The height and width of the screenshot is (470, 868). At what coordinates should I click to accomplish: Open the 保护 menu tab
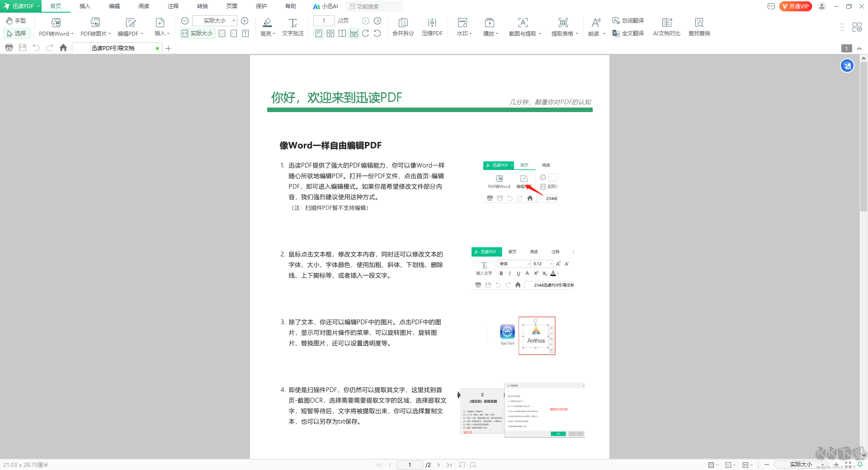pyautogui.click(x=261, y=6)
